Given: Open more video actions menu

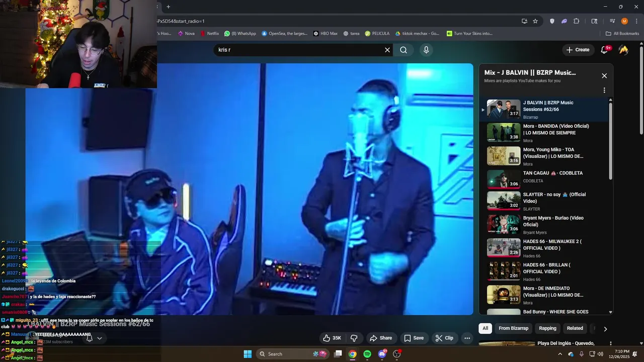Looking at the screenshot, I should 467,338.
